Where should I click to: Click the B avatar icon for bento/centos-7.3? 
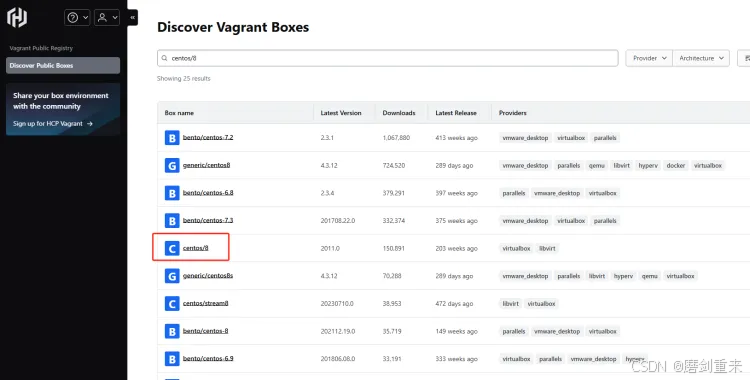tap(172, 221)
